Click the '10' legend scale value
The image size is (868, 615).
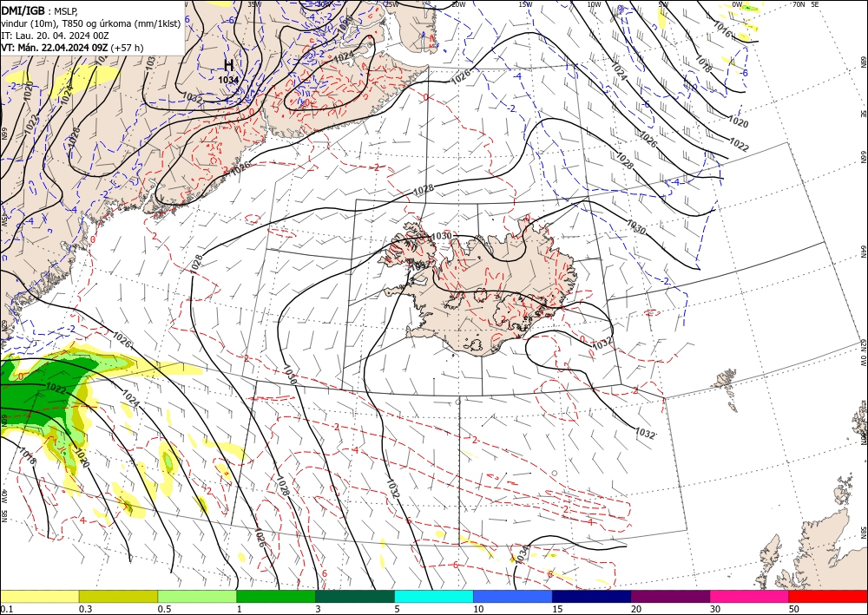pyautogui.click(x=478, y=609)
